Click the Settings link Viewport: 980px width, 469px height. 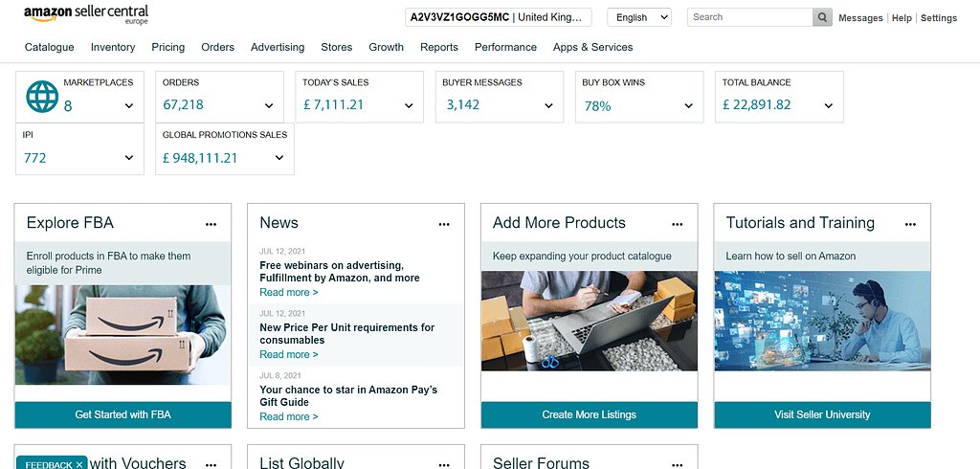[x=939, y=18]
